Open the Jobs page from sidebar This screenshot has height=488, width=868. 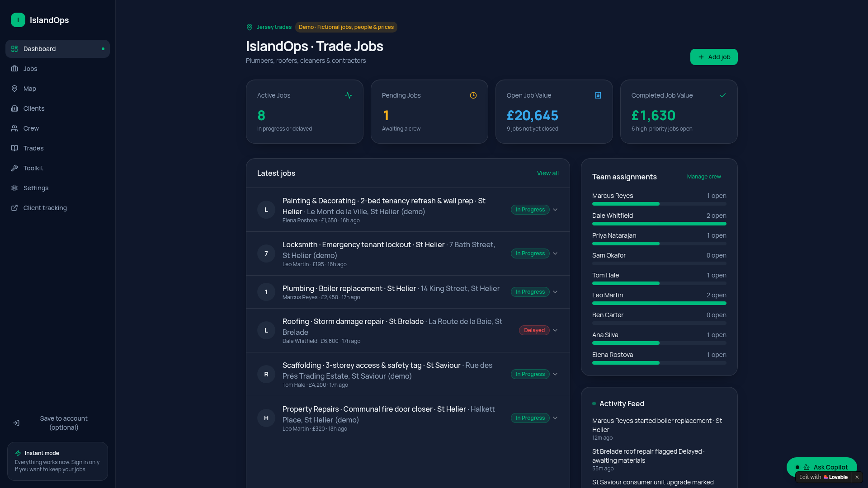[57, 69]
